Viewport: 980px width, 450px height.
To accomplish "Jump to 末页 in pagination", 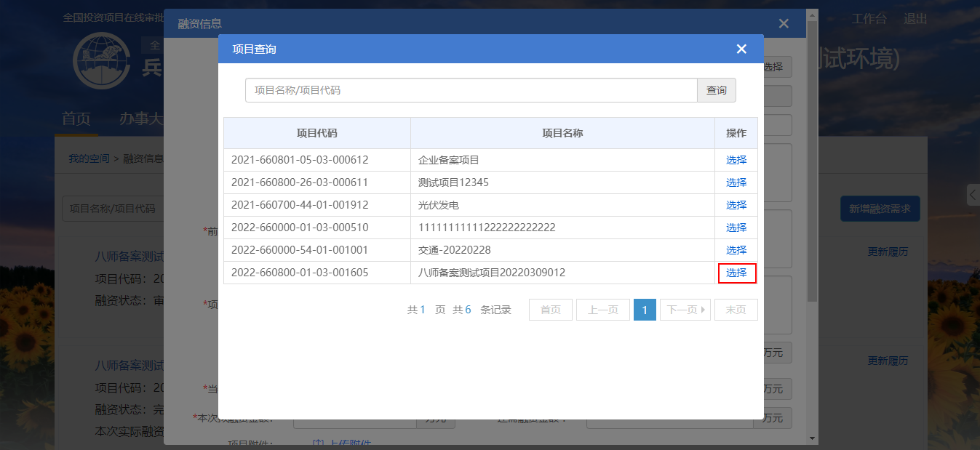I will click(736, 310).
